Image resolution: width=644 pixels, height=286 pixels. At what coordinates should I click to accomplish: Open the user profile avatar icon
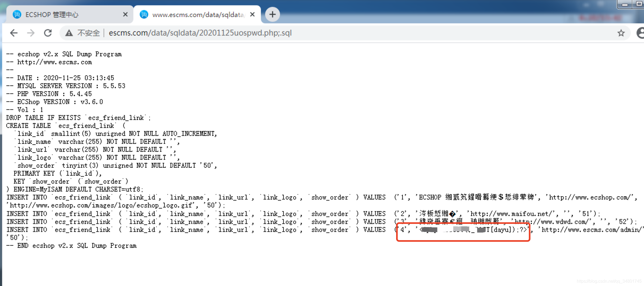pos(641,33)
